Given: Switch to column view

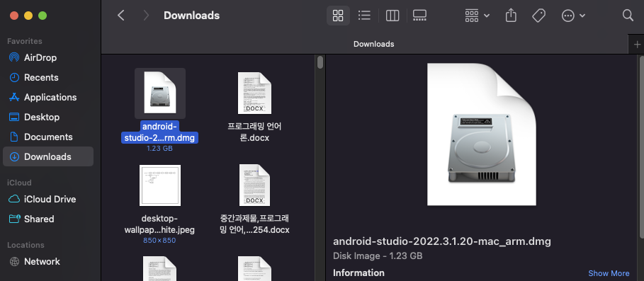Looking at the screenshot, I should (392, 16).
